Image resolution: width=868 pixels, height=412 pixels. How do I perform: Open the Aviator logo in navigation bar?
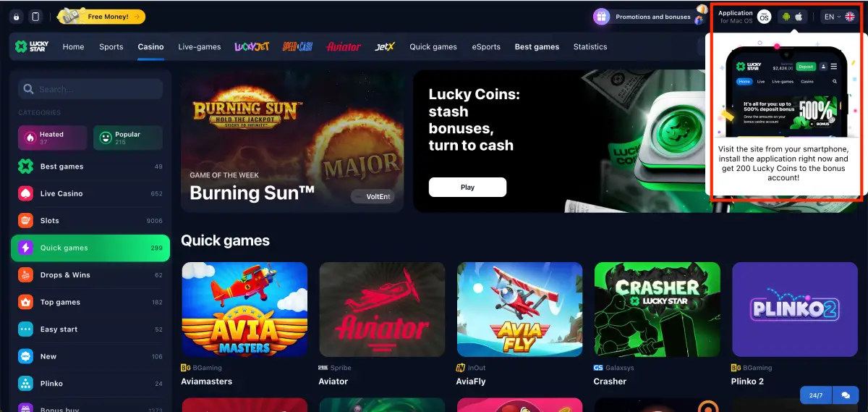[x=344, y=46]
